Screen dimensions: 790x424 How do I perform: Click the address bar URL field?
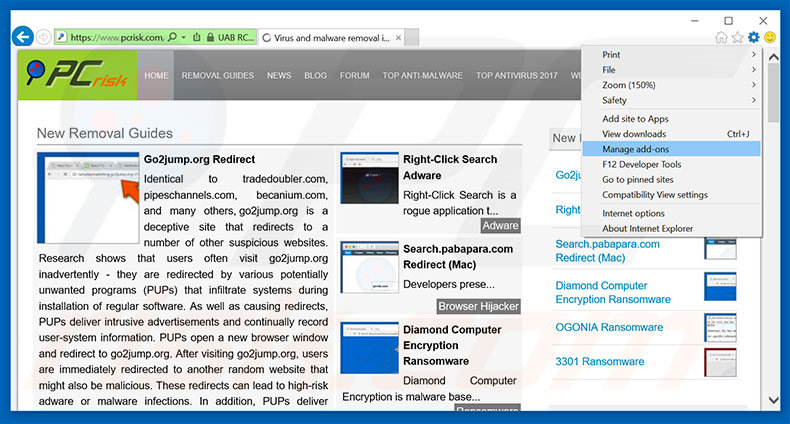(x=117, y=37)
